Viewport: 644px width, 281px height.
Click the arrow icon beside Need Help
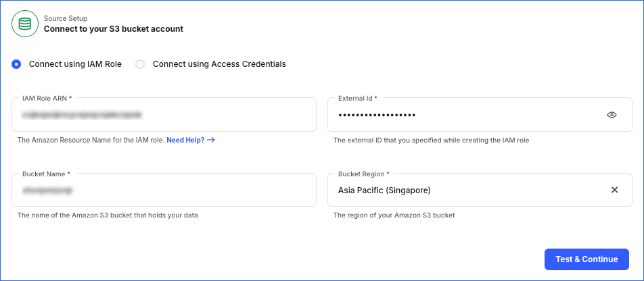(x=211, y=140)
